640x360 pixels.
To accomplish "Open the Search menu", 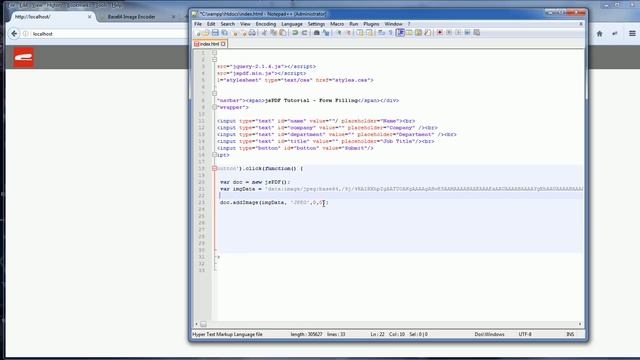I will 228,24.
